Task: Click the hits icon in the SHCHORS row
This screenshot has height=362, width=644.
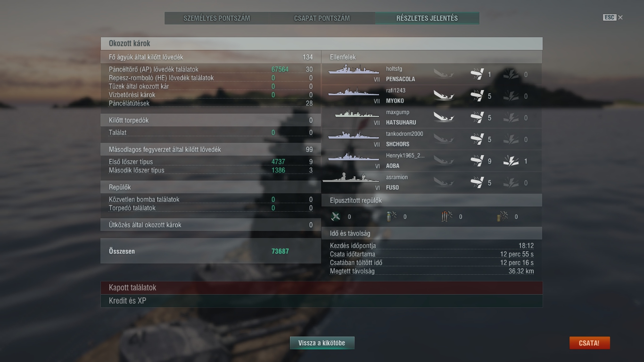Action: tap(477, 139)
